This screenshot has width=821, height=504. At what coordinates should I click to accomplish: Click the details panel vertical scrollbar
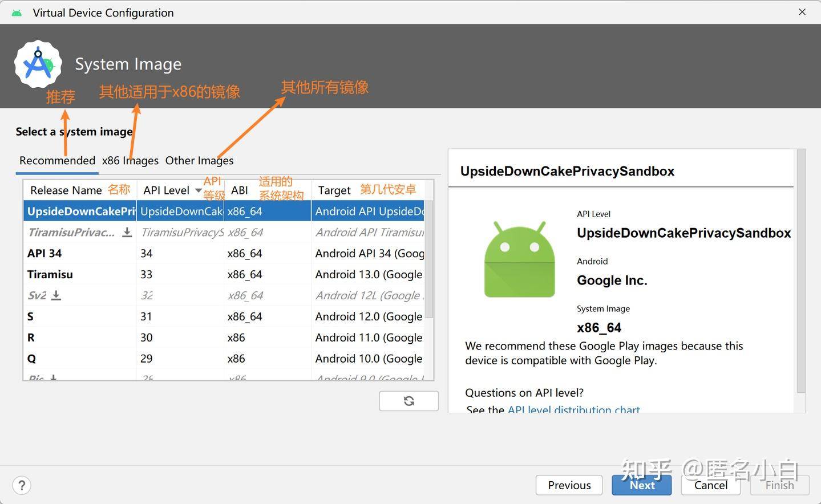[x=801, y=271]
